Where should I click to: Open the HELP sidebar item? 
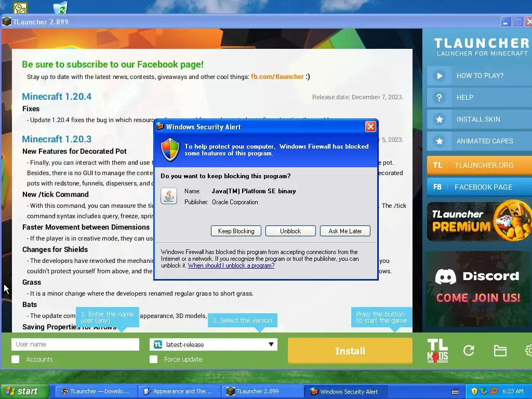click(x=480, y=97)
